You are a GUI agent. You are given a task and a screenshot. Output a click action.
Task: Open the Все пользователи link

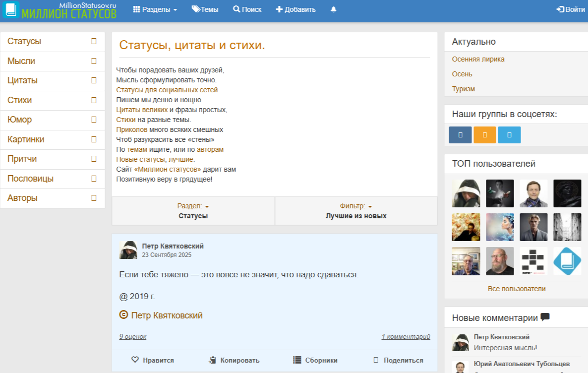[516, 289]
